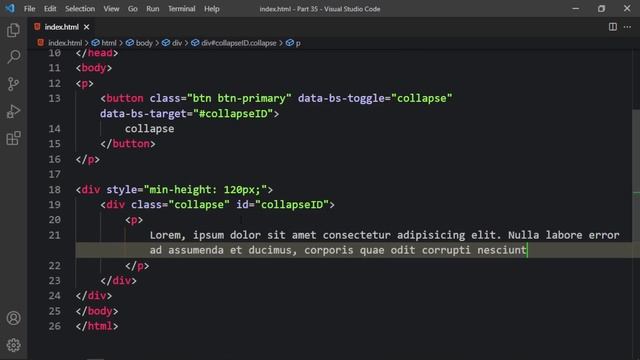Image resolution: width=640 pixels, height=360 pixels.
Task: Open the Accounts menu icon
Action: coord(13,318)
